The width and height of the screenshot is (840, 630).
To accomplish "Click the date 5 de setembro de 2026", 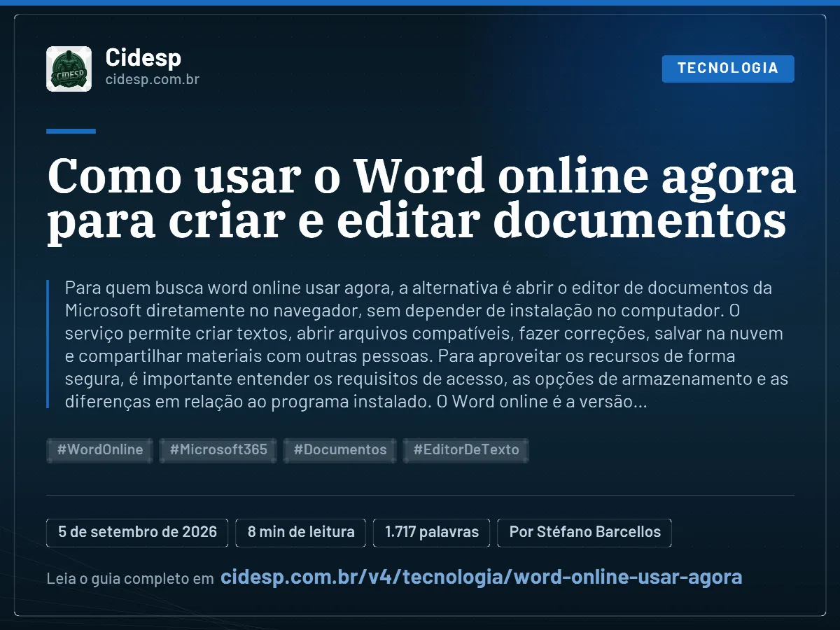I will (138, 532).
